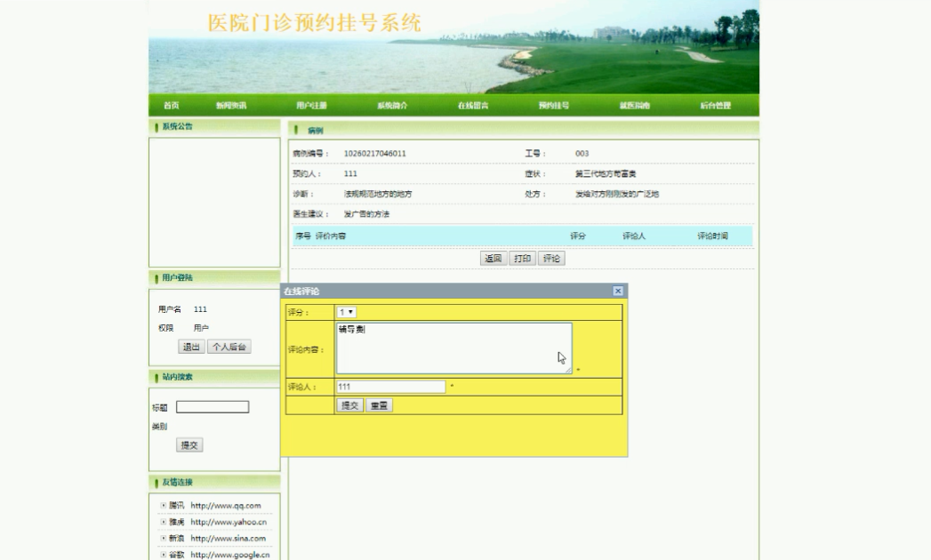Click the 评论人 column header in table
The width and height of the screenshot is (931, 560).
(x=633, y=236)
